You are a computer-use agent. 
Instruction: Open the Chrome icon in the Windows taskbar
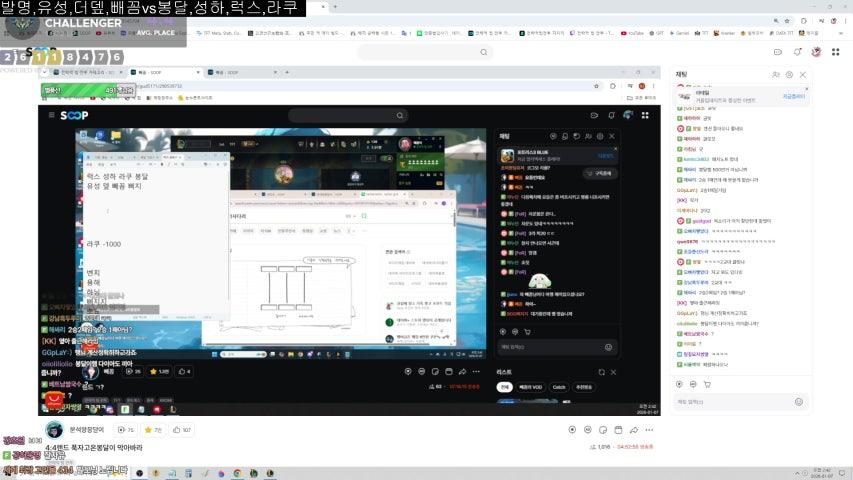[237, 473]
